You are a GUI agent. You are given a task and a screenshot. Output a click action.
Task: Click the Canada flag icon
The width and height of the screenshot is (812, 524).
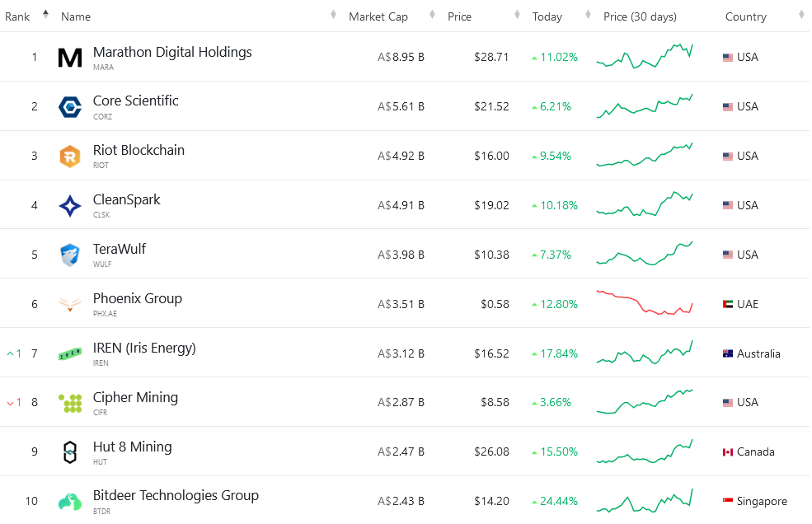(728, 452)
